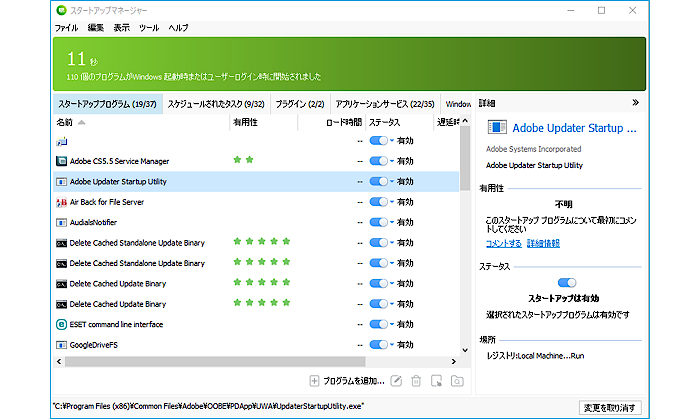700x419 pixels.
Task: Toggle Adobe Updater Startup Utility row switch
Action: tap(379, 182)
